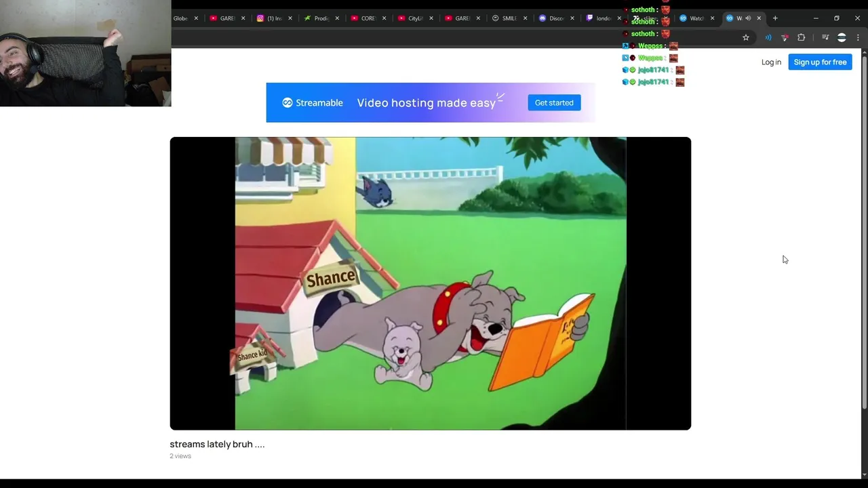Click the Log in link
This screenshot has width=868, height=488.
pos(771,62)
